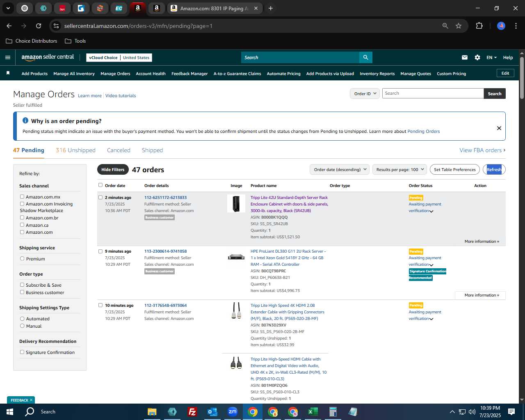The image size is (525, 420).
Task: Select order 112-6251172-6213833 checkbox
Action: (100, 197)
